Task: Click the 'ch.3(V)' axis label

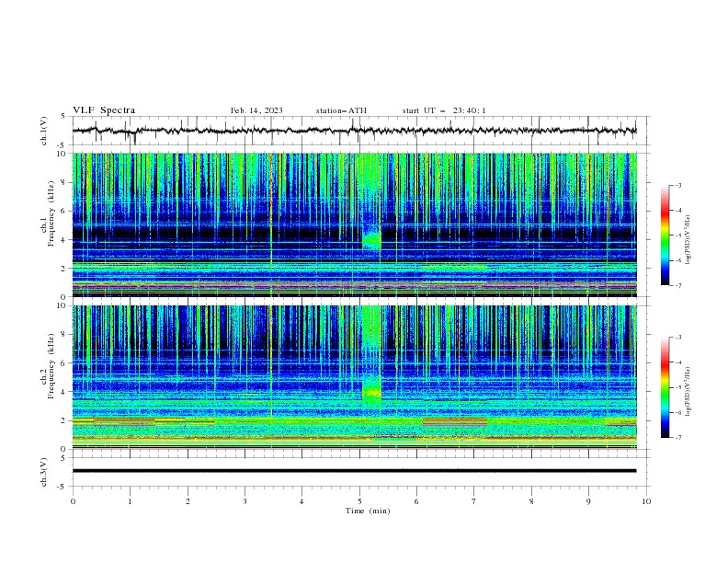Action: pos(44,472)
